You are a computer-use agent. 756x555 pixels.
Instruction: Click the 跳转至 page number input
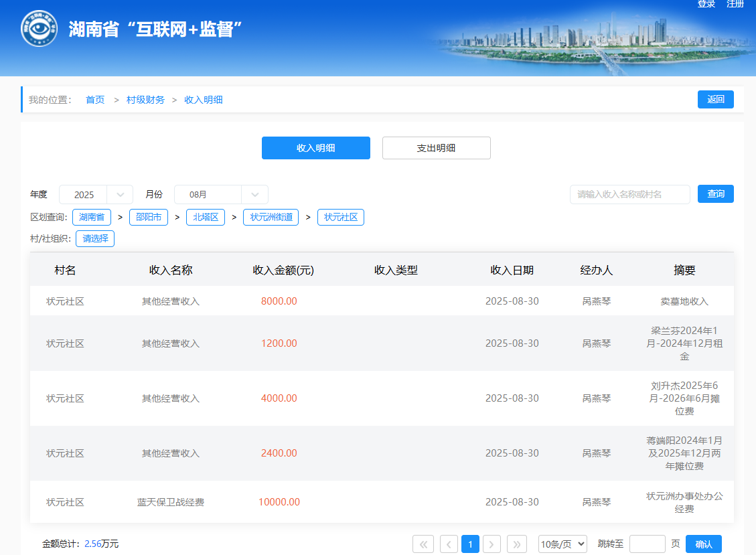click(x=647, y=544)
